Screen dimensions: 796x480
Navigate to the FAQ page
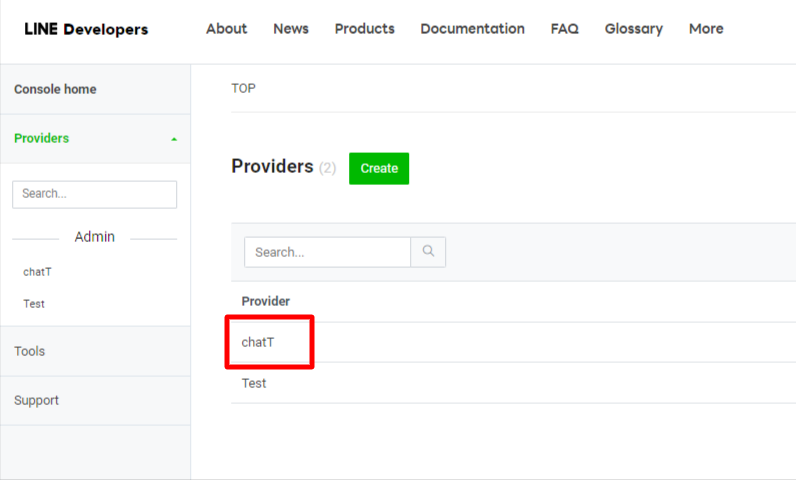point(564,29)
